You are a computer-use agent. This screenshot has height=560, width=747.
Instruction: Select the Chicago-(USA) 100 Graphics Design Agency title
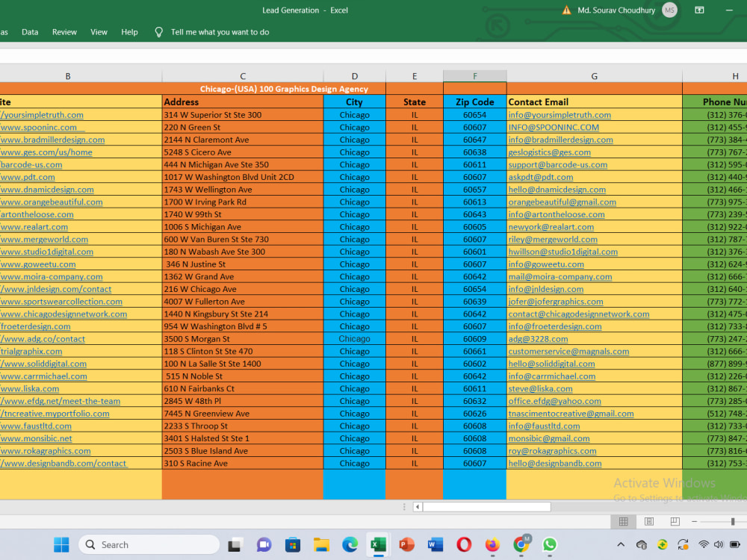coord(283,89)
